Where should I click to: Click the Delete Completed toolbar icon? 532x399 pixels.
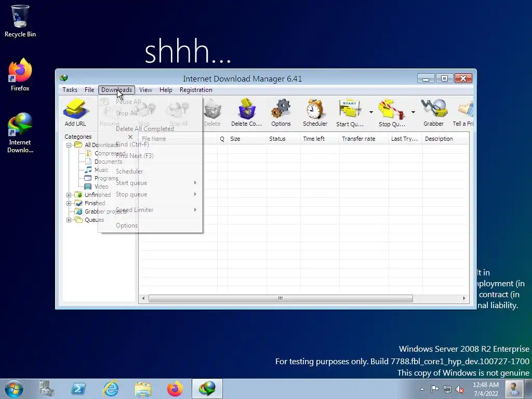[x=247, y=112]
